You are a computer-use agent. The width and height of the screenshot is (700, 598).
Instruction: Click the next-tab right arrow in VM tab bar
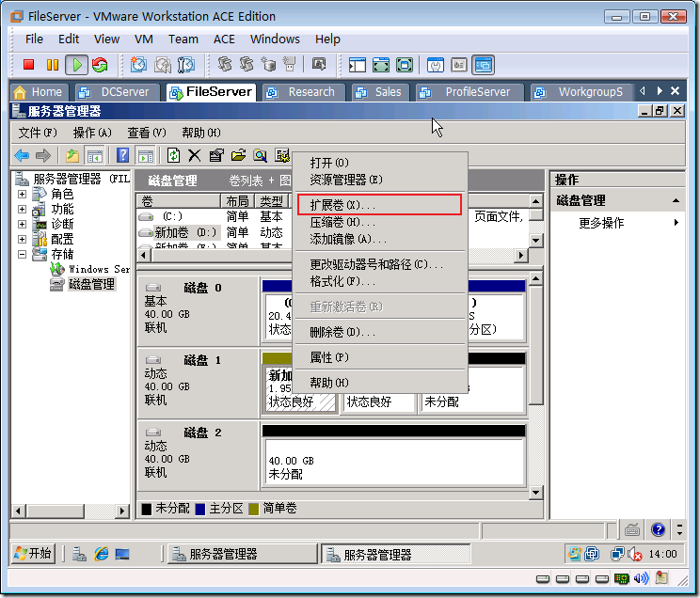pyautogui.click(x=660, y=91)
